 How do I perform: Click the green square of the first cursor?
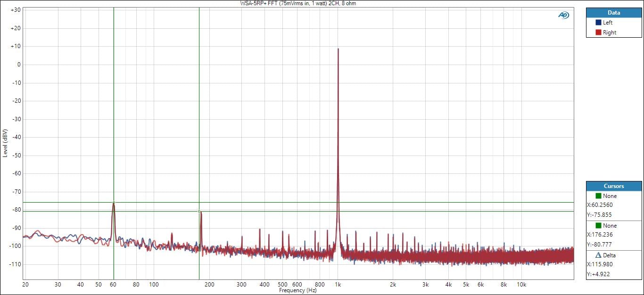coord(598,196)
